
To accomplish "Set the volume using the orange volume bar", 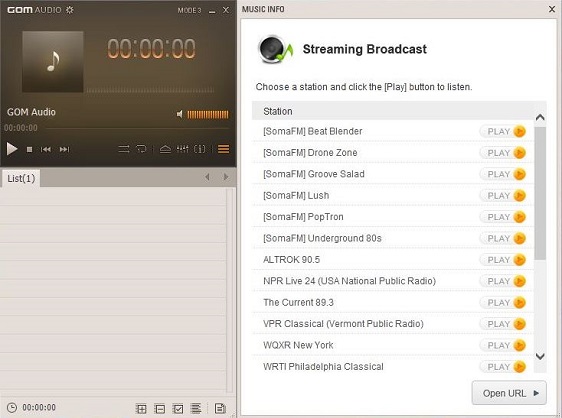I will [x=208, y=114].
